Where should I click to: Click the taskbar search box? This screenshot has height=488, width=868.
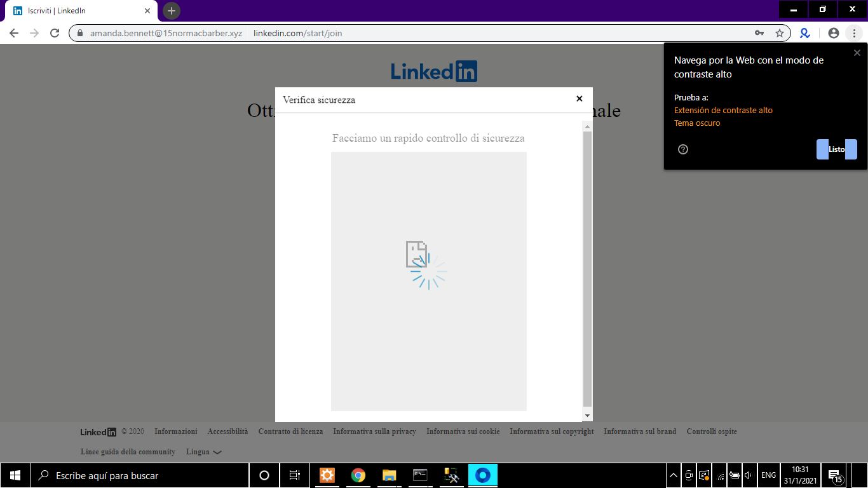[x=139, y=475]
